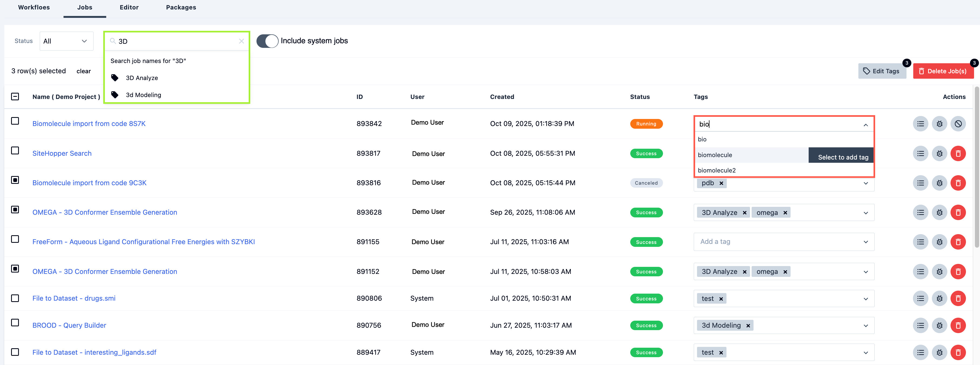Select the biomolecule2 tag option
The image size is (980, 365).
click(716, 171)
